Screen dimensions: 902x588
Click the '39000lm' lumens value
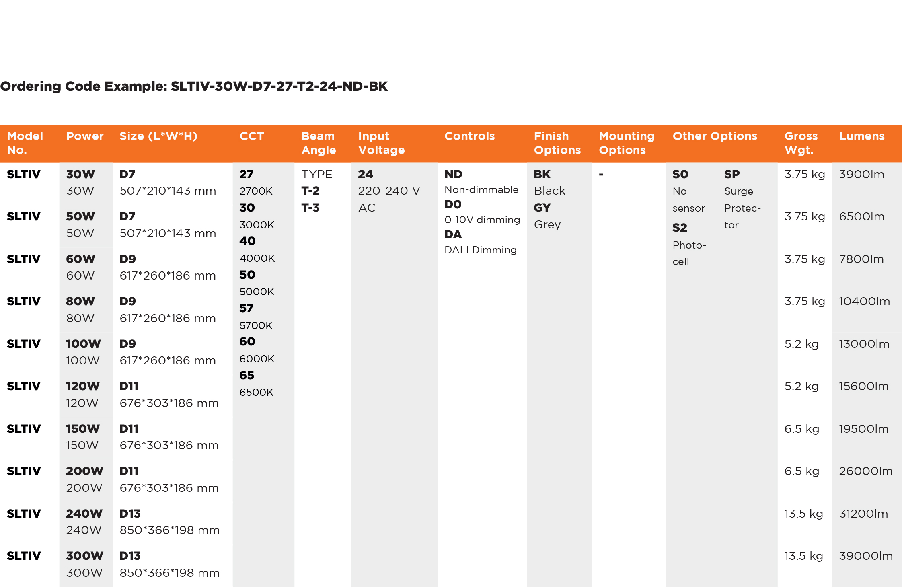(866, 556)
